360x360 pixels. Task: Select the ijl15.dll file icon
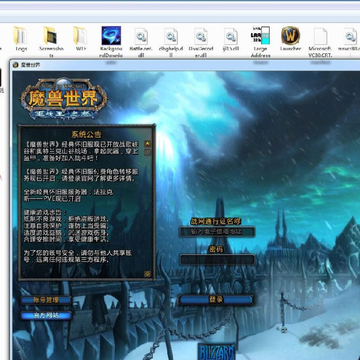point(231,36)
